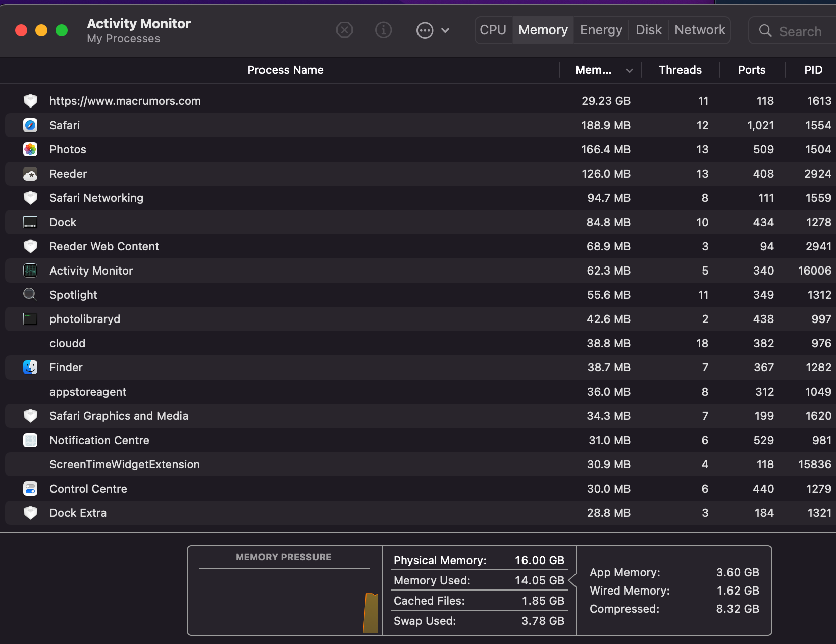Click the My Processes subtitle
The image size is (836, 644).
click(x=123, y=39)
